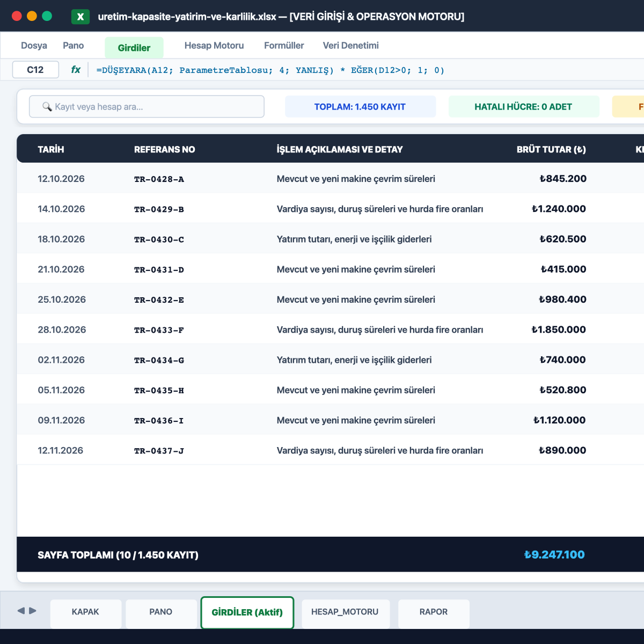
Task: Click SAYFA TOPLAMI (10 / 1.450 KAYIT) label
Action: coord(118,555)
